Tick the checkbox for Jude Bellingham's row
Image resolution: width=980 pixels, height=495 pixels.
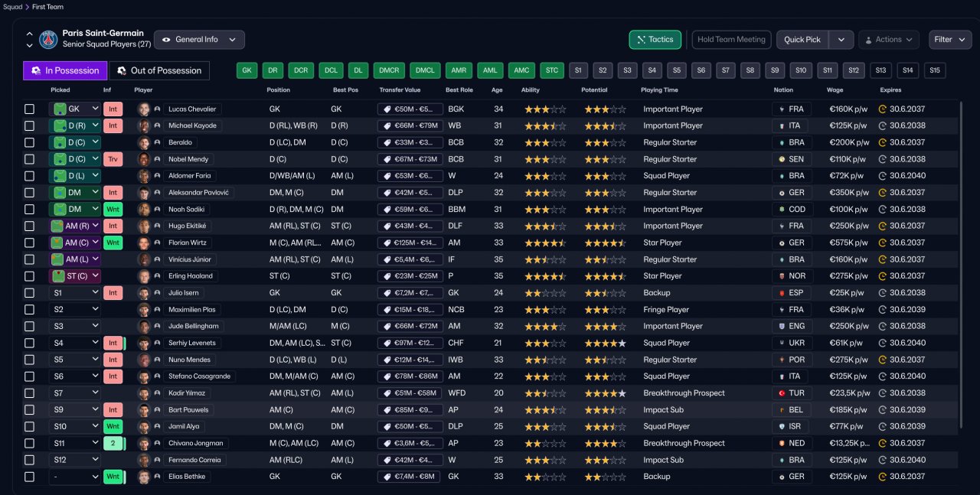tap(29, 326)
